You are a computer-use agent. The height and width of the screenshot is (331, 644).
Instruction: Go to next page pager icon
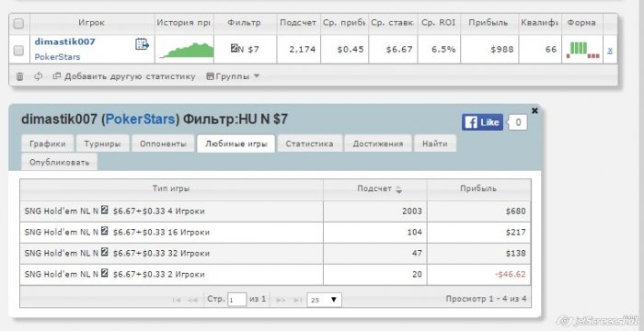click(281, 300)
